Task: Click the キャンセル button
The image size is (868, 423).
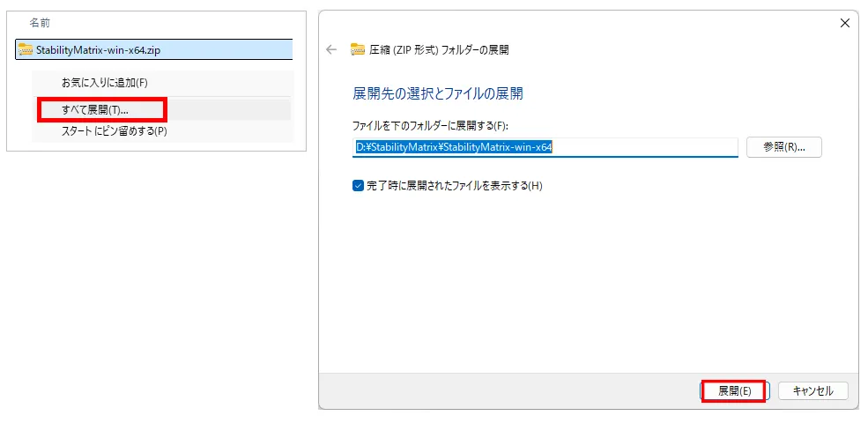Action: 812,391
